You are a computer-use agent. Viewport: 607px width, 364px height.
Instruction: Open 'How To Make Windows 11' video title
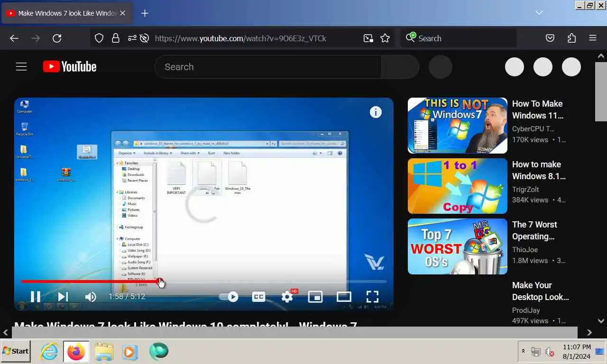(537, 109)
